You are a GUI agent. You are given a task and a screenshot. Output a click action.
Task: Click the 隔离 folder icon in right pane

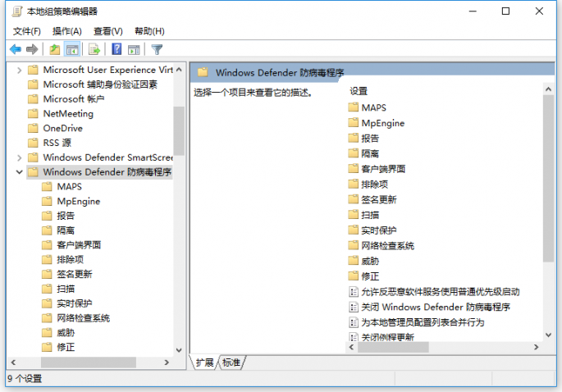coord(353,153)
